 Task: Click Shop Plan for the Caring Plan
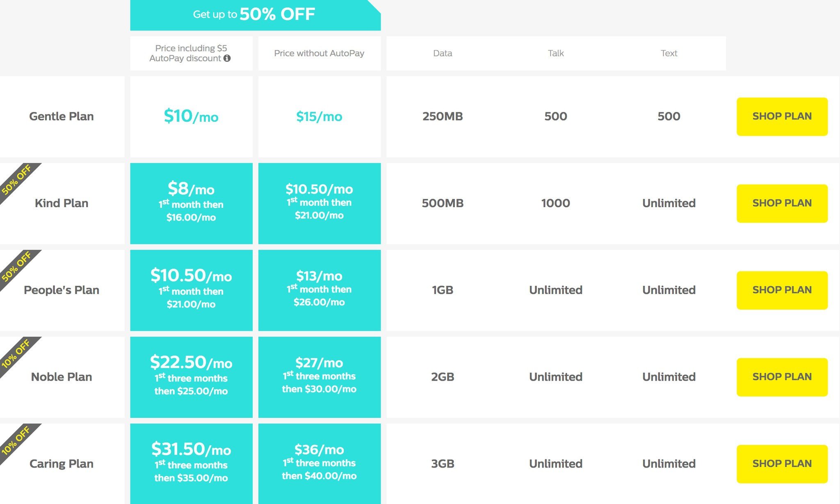(x=782, y=464)
